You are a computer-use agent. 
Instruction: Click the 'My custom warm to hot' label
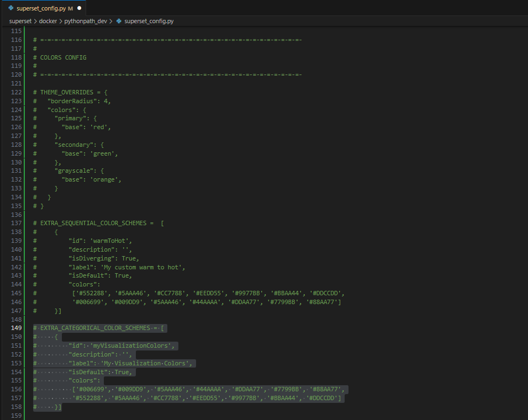pyautogui.click(x=141, y=267)
